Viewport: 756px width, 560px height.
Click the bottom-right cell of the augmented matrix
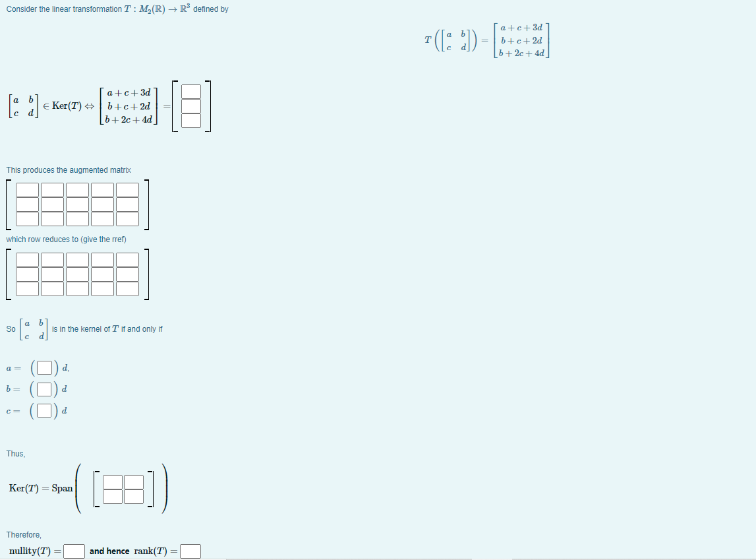click(127, 219)
